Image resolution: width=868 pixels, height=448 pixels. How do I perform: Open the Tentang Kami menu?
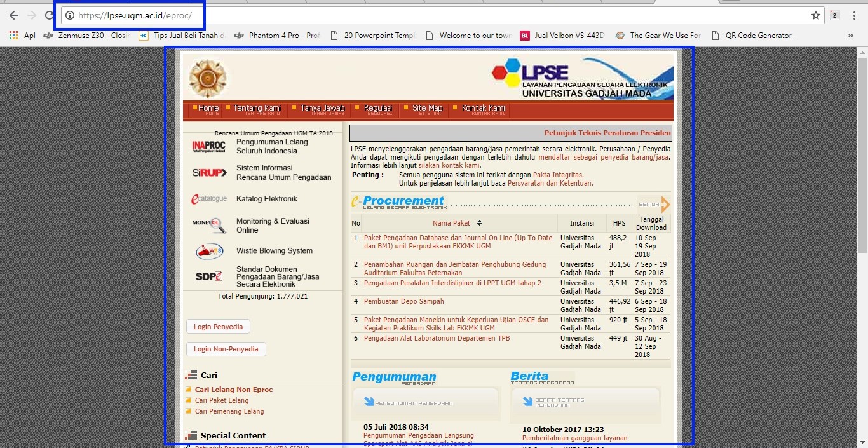(257, 109)
